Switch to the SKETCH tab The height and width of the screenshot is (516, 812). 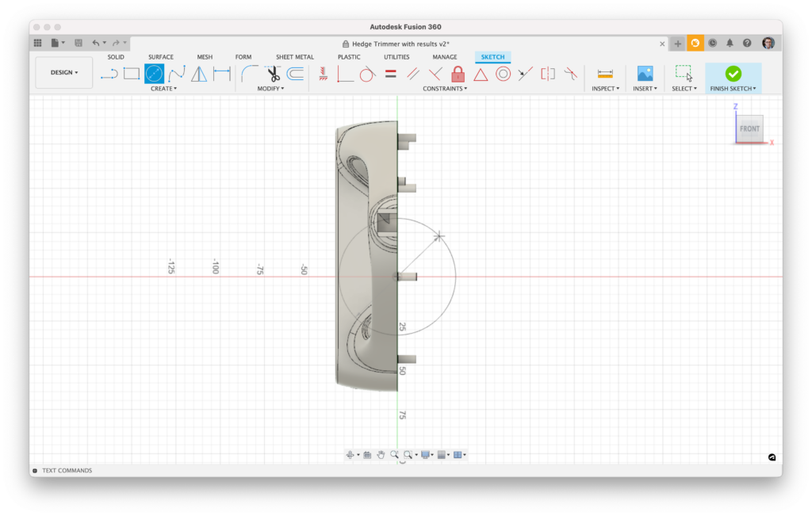pos(492,57)
